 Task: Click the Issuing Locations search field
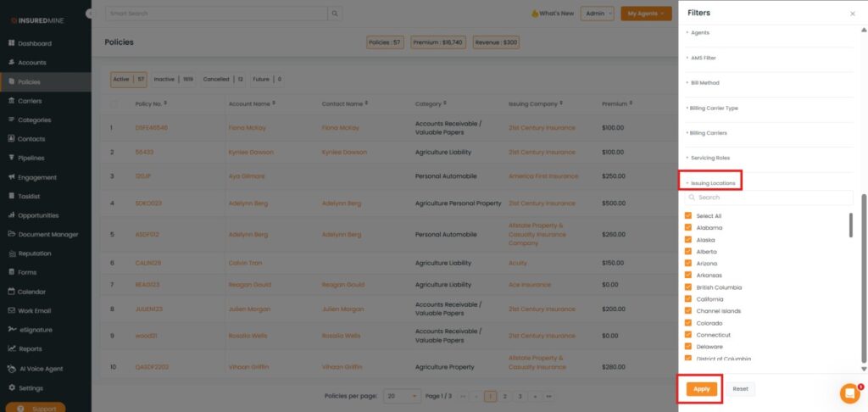pos(771,198)
